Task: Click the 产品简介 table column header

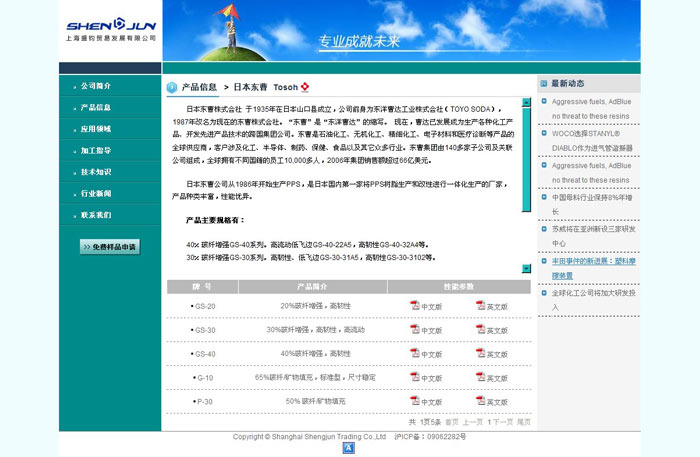Action: coord(312,287)
